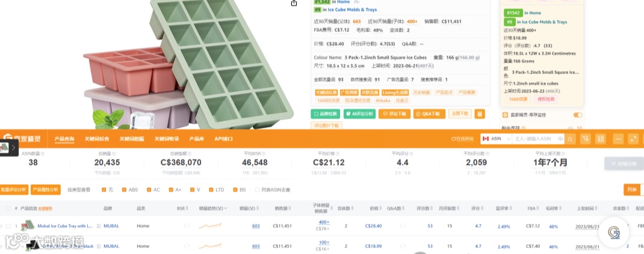Screen dimensions: 644x254
Task: Click the 评论下载 button
Action: coord(394,114)
